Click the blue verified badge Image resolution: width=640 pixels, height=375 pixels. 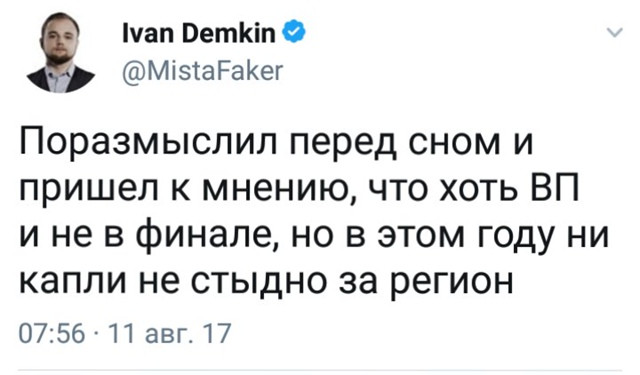point(294,32)
